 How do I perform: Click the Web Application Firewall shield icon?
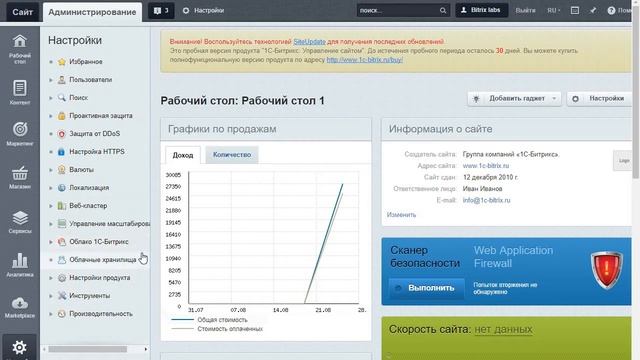pos(607,270)
